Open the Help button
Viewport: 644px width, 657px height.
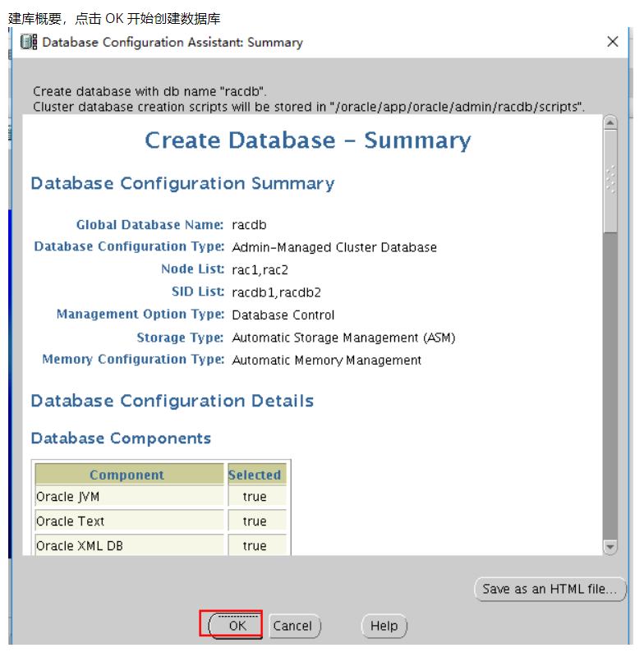point(384,626)
